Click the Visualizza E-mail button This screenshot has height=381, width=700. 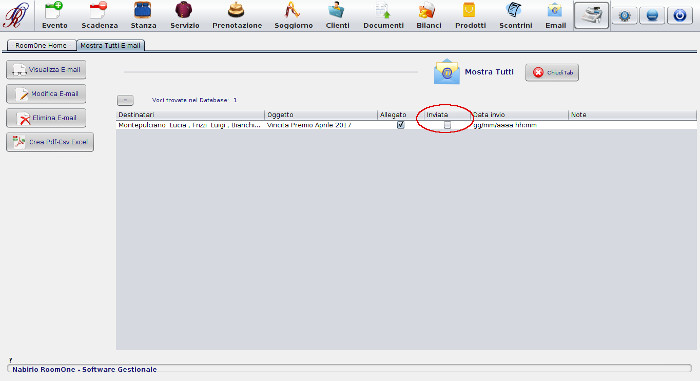point(46,70)
